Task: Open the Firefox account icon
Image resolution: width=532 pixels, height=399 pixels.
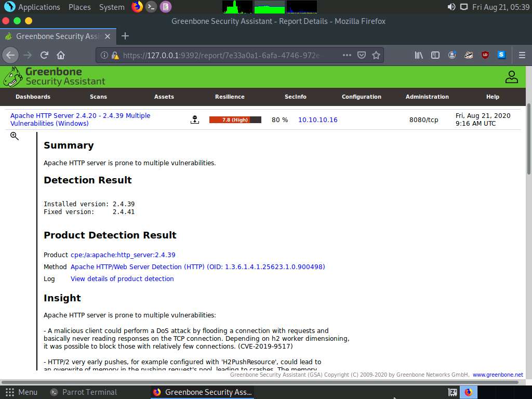Action: pos(452,55)
